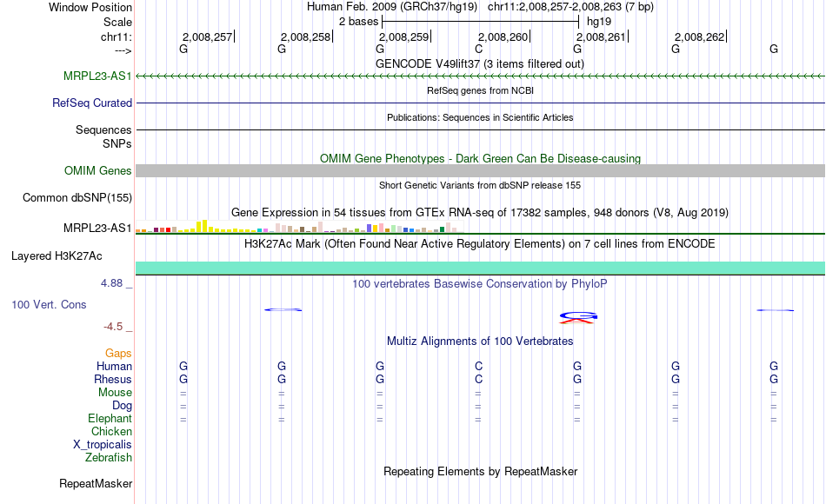826x504 pixels.
Task: Click the C base in Human row
Action: click(478, 366)
